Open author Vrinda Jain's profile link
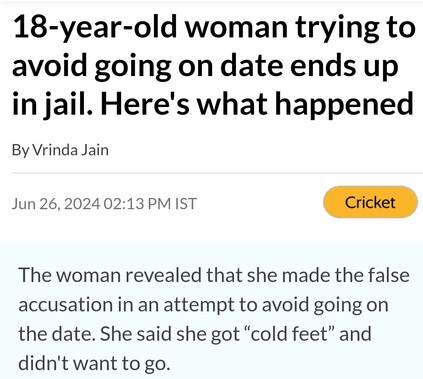This screenshot has height=379, width=423. [71, 150]
